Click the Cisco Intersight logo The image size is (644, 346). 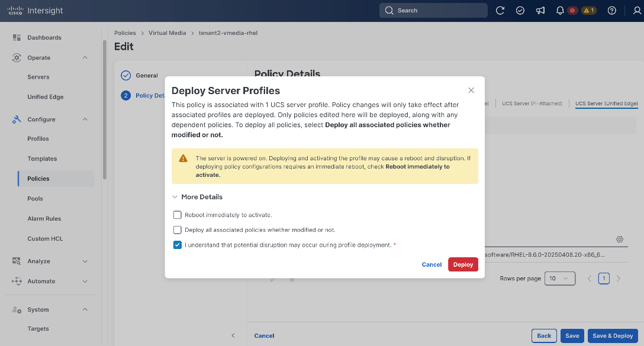tap(35, 11)
